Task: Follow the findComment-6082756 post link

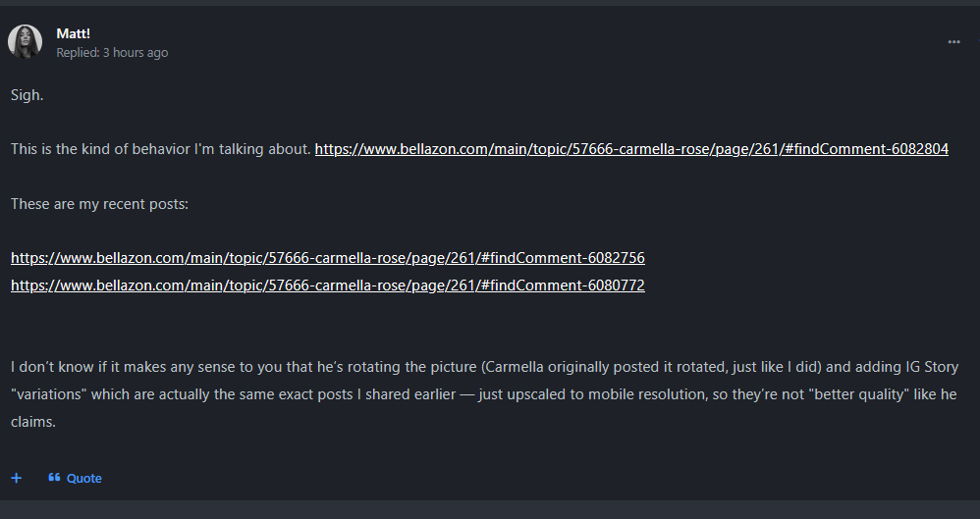Action: pos(327,258)
